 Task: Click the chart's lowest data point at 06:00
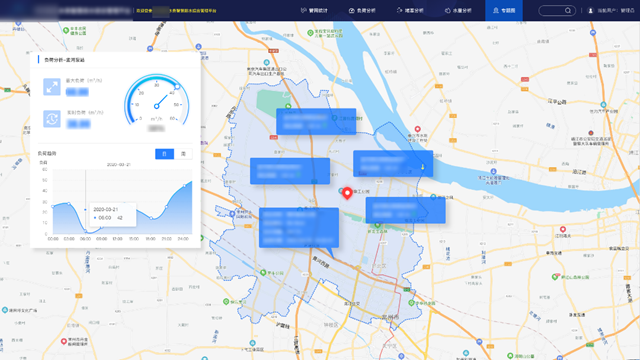pyautogui.click(x=85, y=231)
